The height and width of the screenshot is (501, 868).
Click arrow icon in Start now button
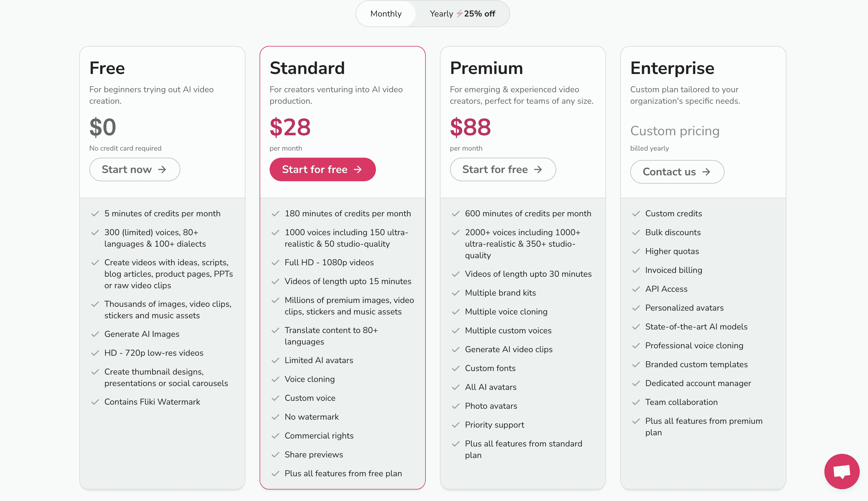coord(162,169)
